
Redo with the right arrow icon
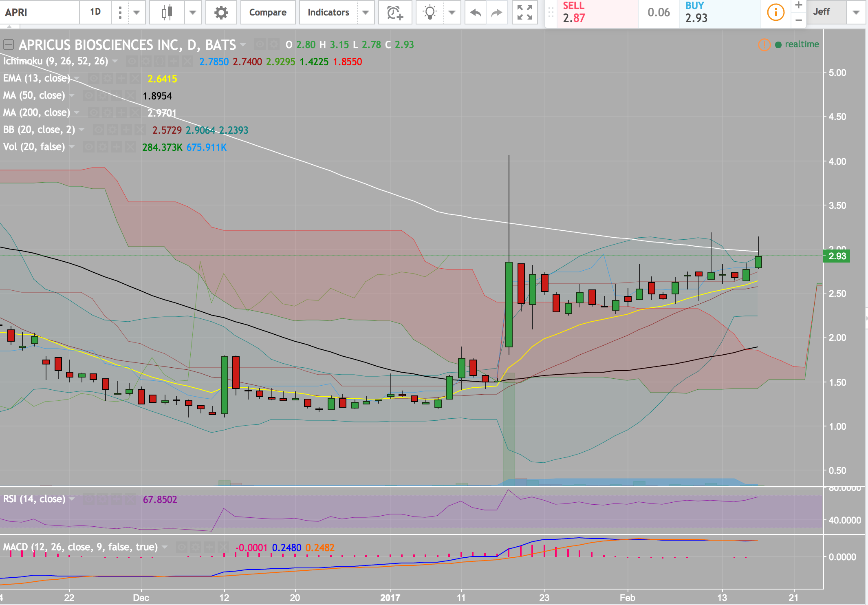(496, 12)
